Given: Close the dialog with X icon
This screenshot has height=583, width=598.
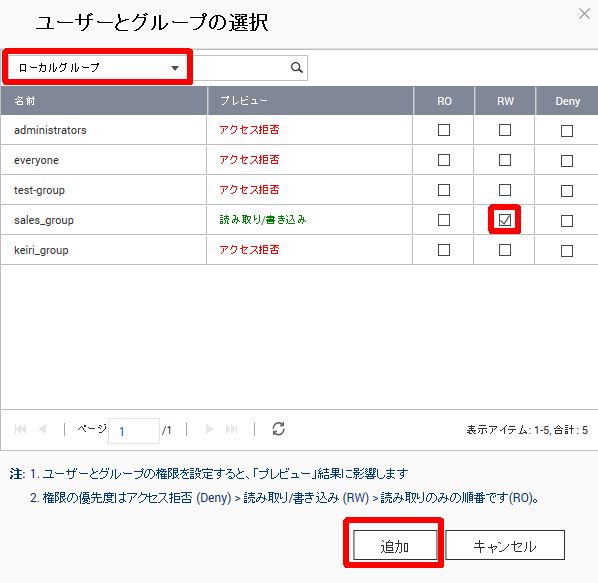Looking at the screenshot, I should pyautogui.click(x=584, y=14).
